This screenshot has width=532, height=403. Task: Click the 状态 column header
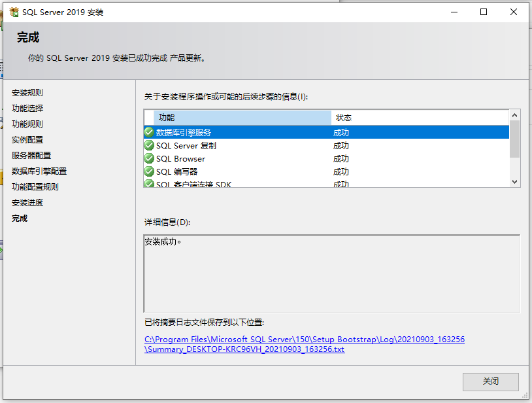click(420, 118)
